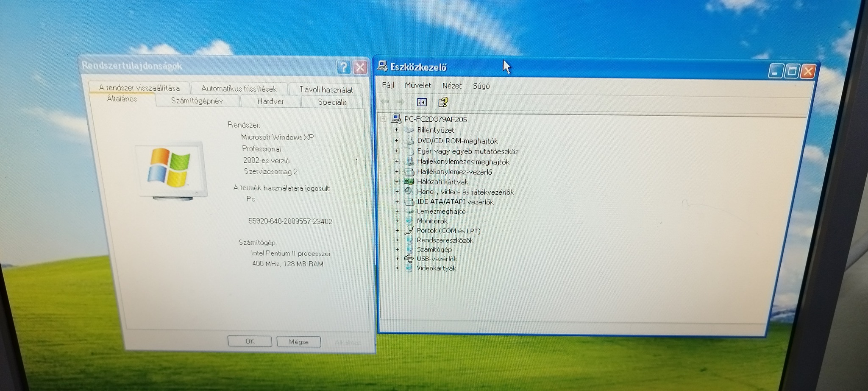The height and width of the screenshot is (391, 868).
Task: Click OK in Rendszertulajdonságok dialog
Action: pyautogui.click(x=250, y=341)
